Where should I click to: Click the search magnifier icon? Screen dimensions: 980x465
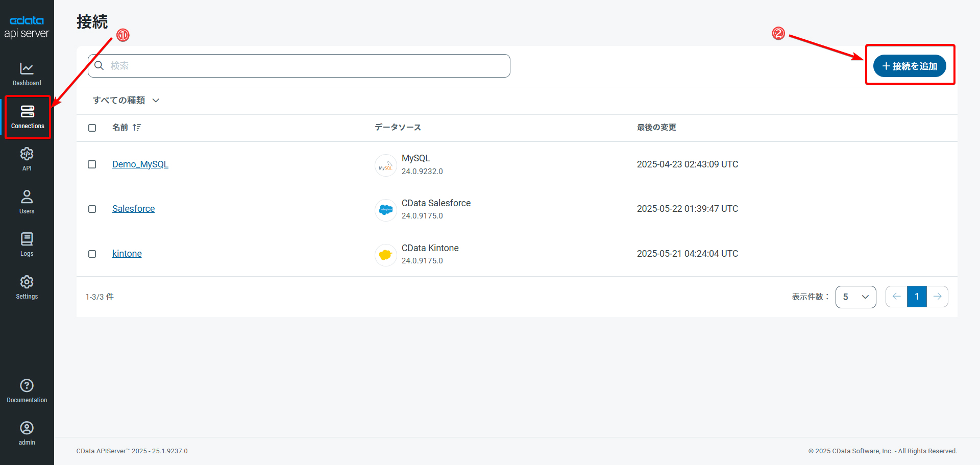pos(99,66)
